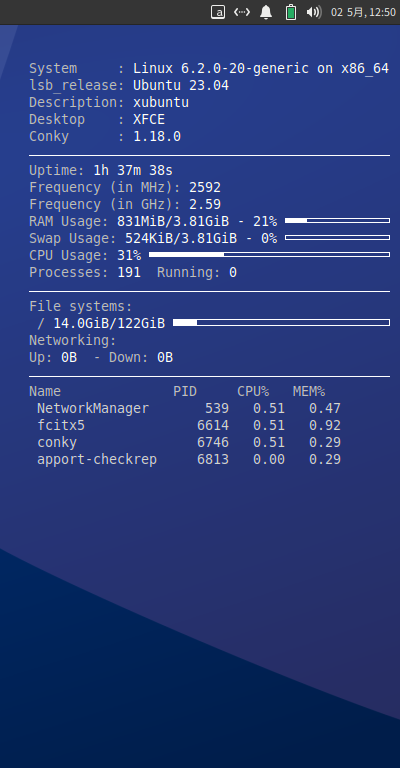
Task: Click the 'NetworkManager' process row
Action: point(189,408)
